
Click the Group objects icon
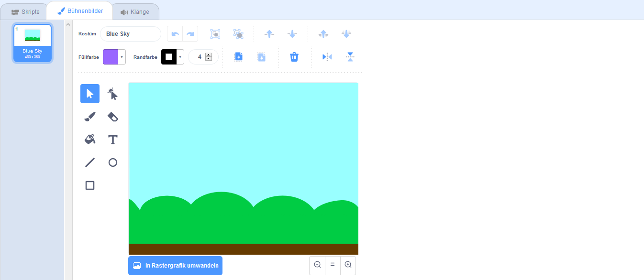coord(215,34)
